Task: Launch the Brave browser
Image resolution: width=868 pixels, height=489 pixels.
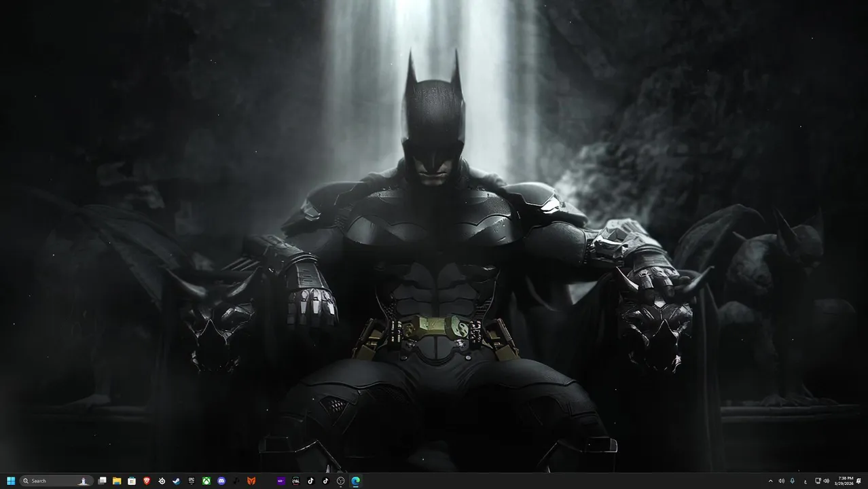Action: pos(147,481)
